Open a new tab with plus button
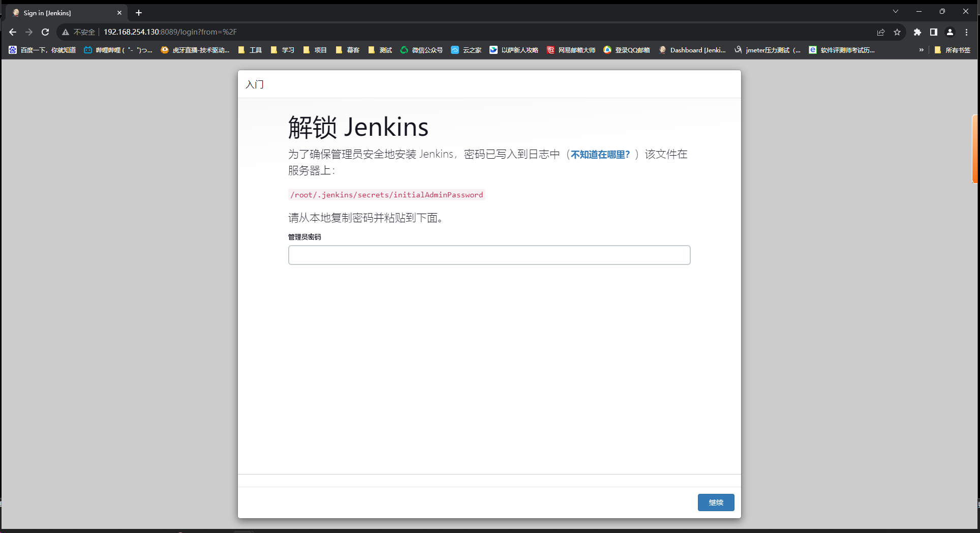 click(139, 13)
